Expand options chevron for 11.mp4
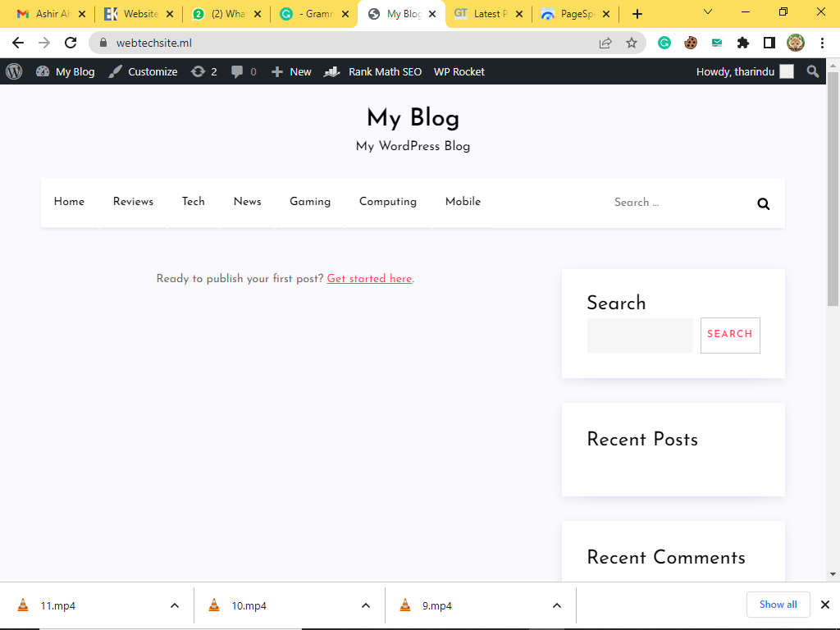This screenshot has width=840, height=630. [x=175, y=605]
